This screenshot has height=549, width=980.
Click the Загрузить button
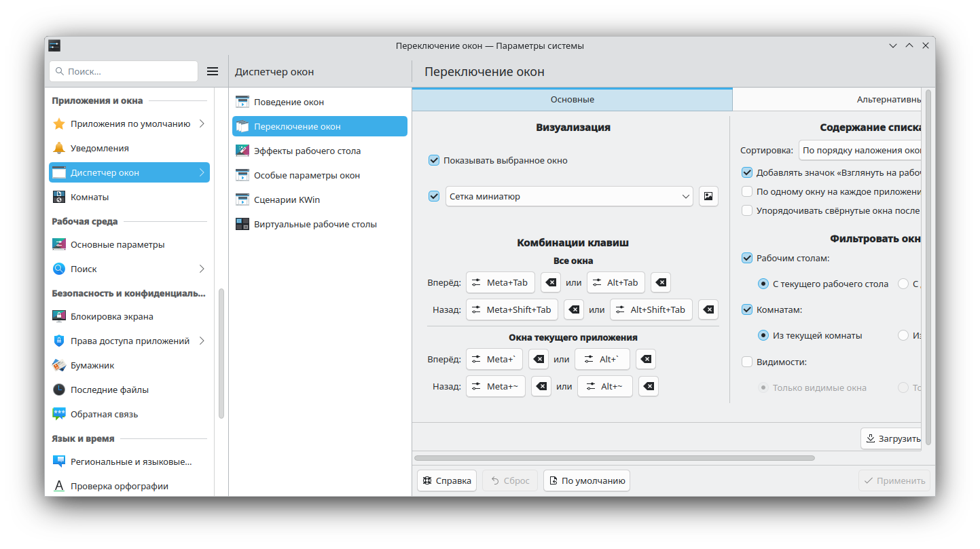891,438
